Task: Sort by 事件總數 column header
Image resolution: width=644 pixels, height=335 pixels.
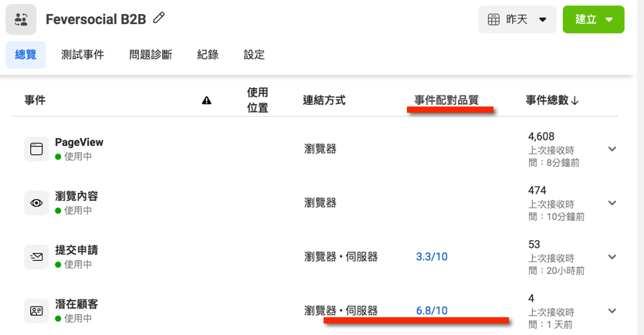Action: tap(552, 100)
